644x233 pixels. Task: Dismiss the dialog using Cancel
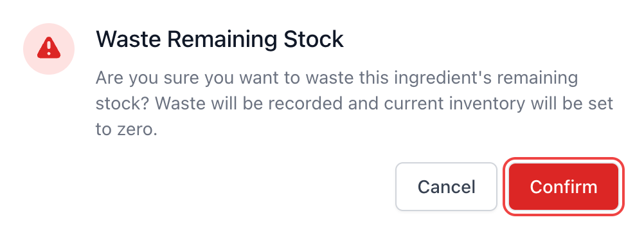pos(447,187)
